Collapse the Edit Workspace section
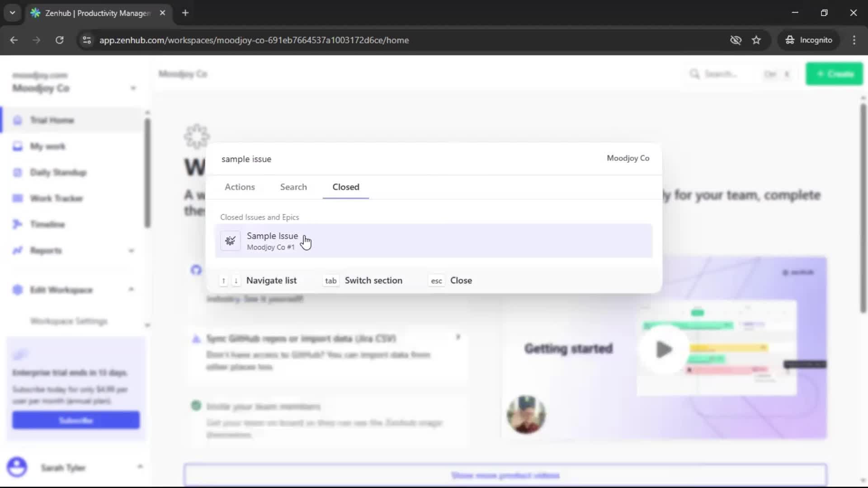Screen dimensions: 868x488 132,290
